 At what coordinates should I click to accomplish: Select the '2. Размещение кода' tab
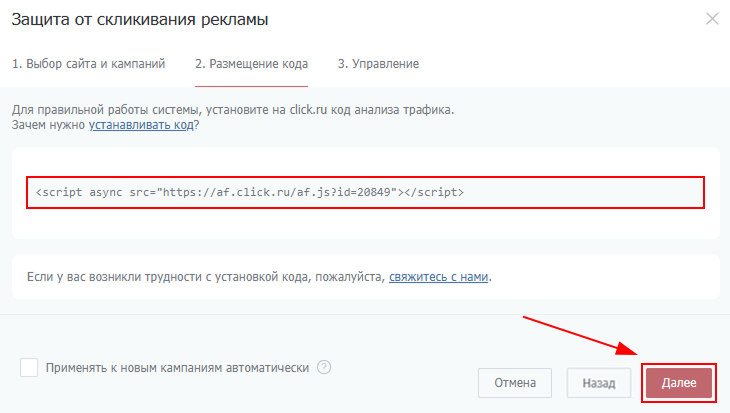(x=251, y=64)
